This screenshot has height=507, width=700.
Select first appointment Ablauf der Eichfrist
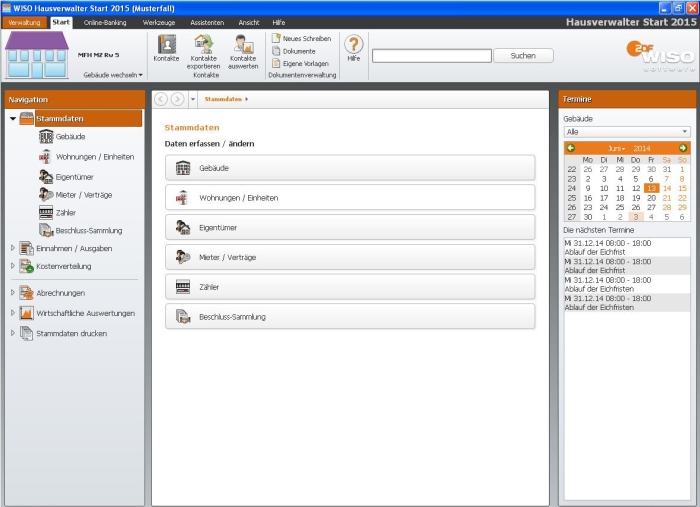tap(627, 247)
